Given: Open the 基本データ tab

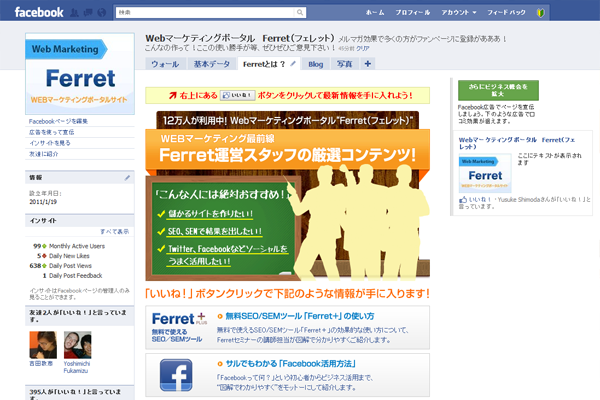Looking at the screenshot, I should [x=210, y=63].
